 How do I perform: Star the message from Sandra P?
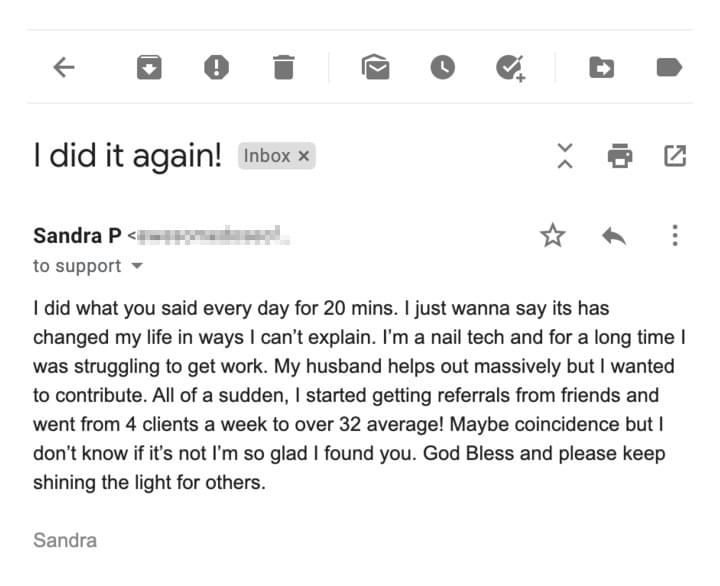[553, 236]
